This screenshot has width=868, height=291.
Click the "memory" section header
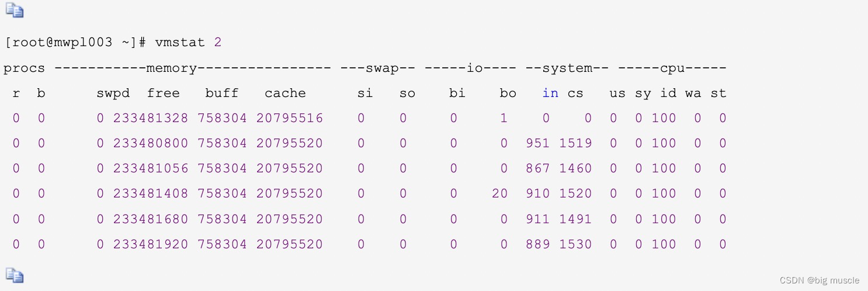[x=172, y=68]
